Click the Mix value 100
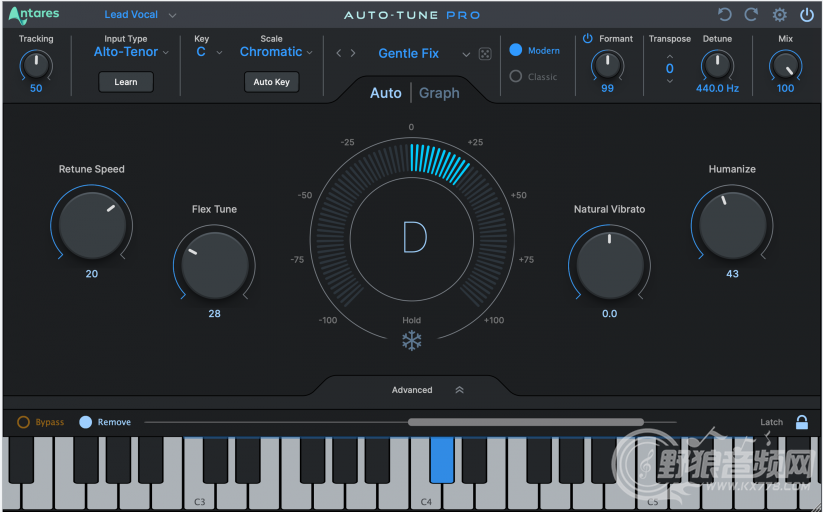The image size is (823, 512). click(785, 88)
